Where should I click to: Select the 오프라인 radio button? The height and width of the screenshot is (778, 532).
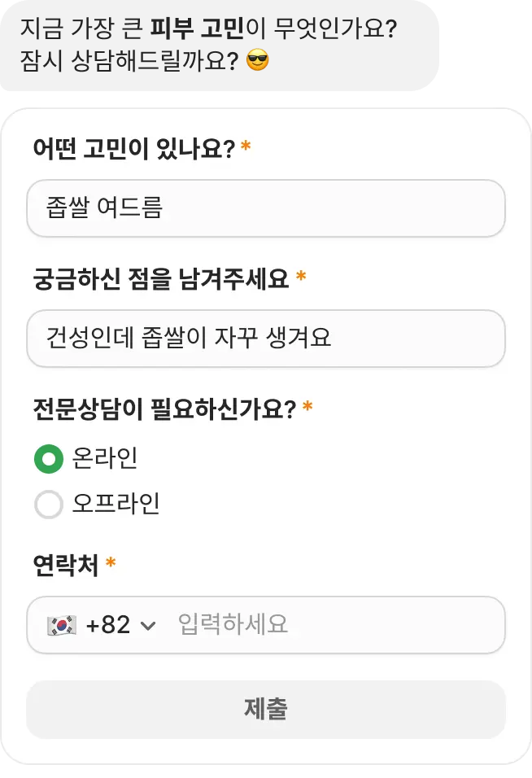click(49, 505)
